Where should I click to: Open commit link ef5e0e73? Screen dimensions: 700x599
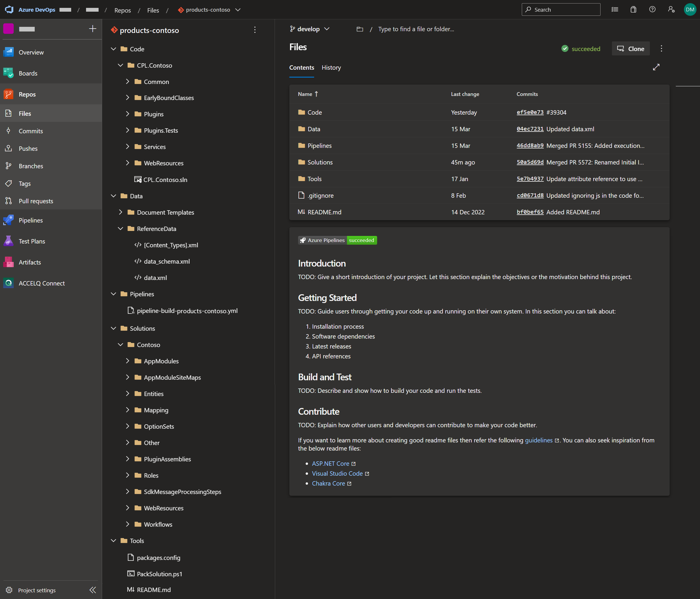point(530,112)
